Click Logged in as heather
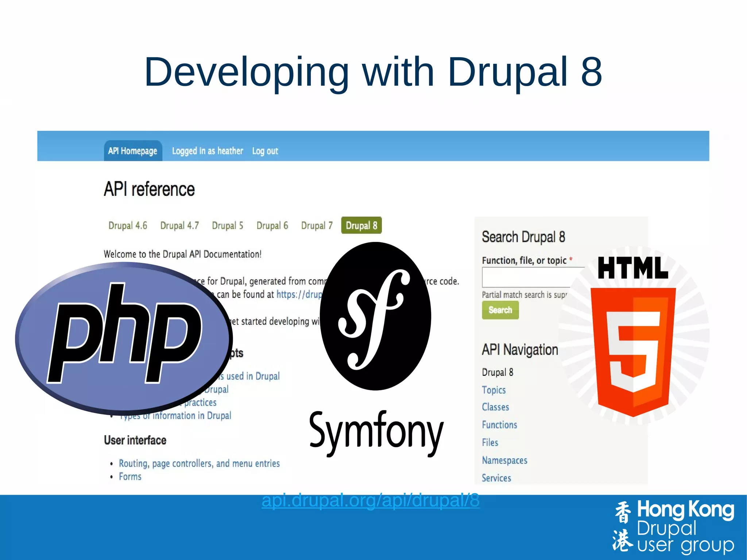This screenshot has width=747, height=560. 207,151
